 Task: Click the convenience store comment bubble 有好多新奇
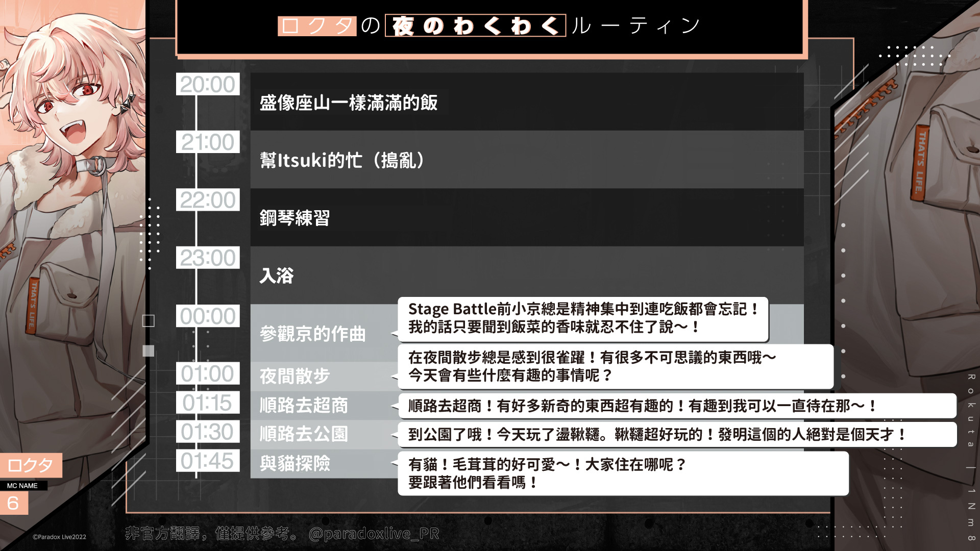click(x=677, y=406)
